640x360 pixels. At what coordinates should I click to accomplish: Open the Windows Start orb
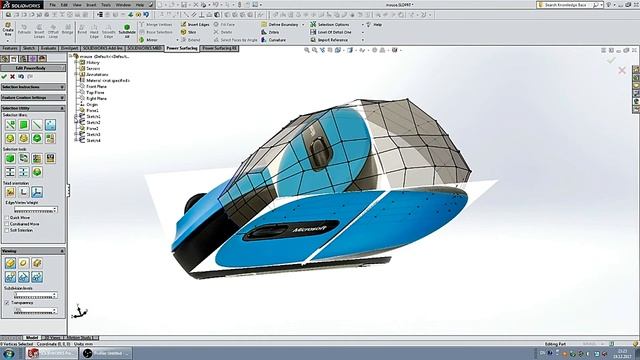(x=8, y=353)
